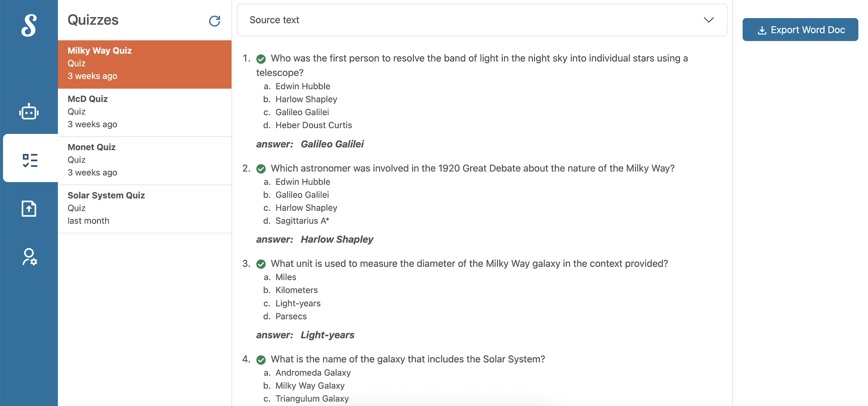Viewport: 868px width, 406px height.
Task: Click the S logo in the sidebar
Action: (29, 25)
